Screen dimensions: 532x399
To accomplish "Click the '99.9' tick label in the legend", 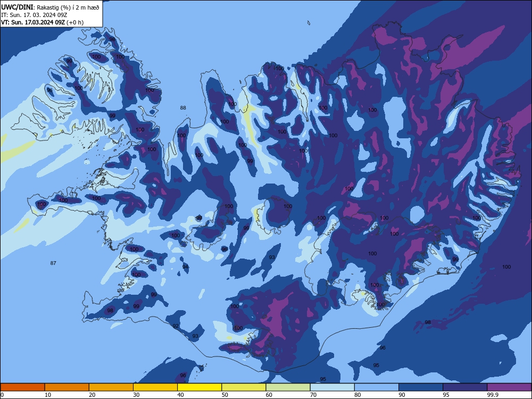I will click(493, 395).
